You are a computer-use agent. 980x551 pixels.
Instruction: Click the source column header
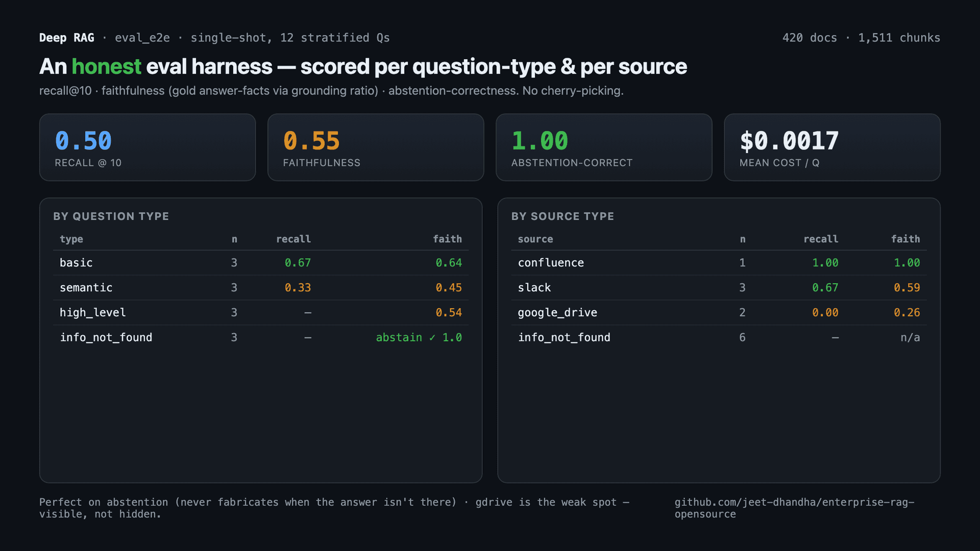click(x=535, y=239)
